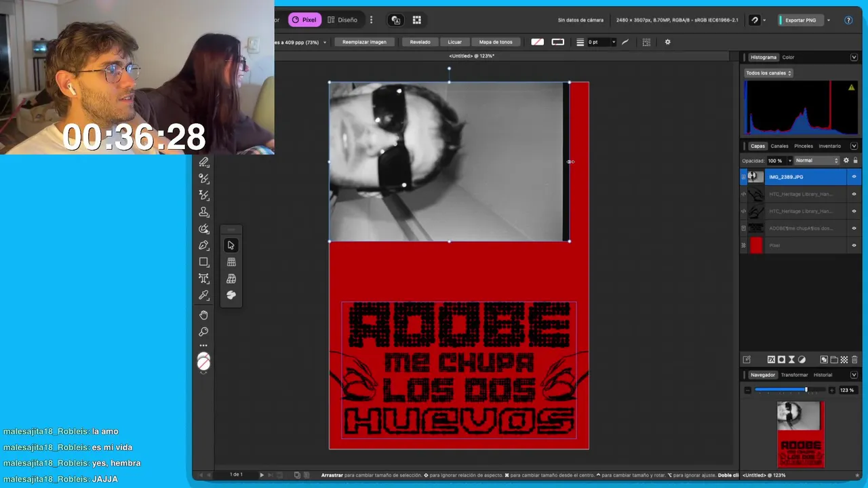
Task: Open the help question mark icon
Action: point(848,20)
